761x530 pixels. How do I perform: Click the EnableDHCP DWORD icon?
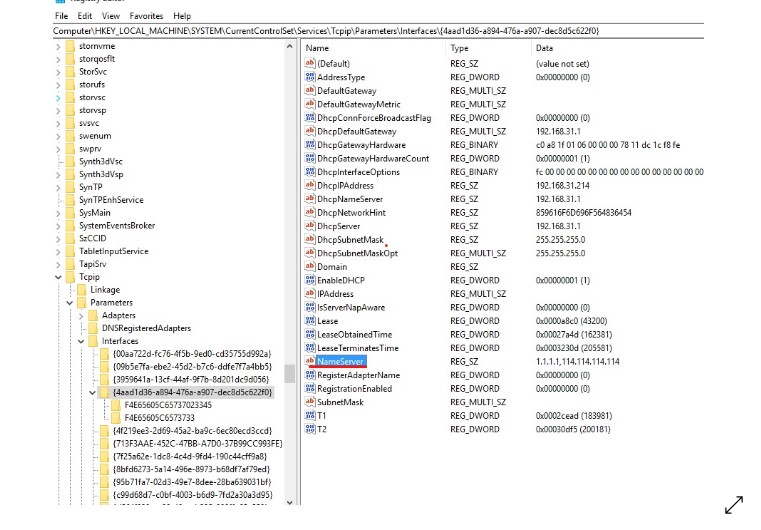[x=310, y=280]
